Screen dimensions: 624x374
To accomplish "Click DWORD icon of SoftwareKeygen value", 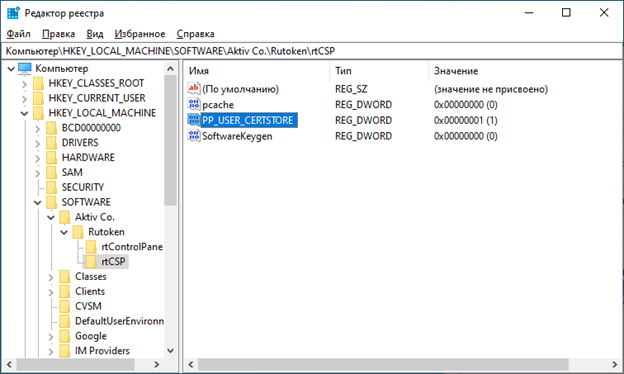I will [194, 136].
